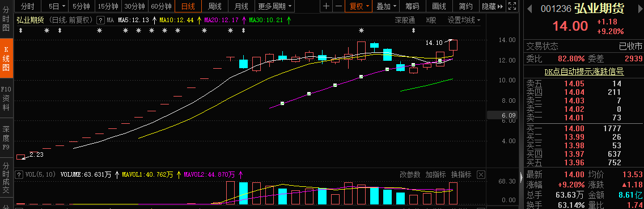Select the 日线 daily tab
The width and height of the screenshot is (644, 209).
[188, 6]
